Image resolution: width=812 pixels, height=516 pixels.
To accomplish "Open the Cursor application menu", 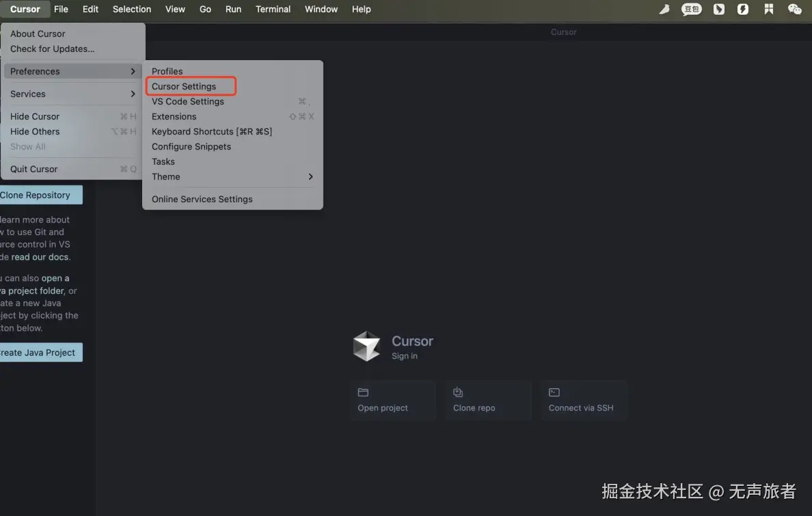I will click(x=25, y=10).
